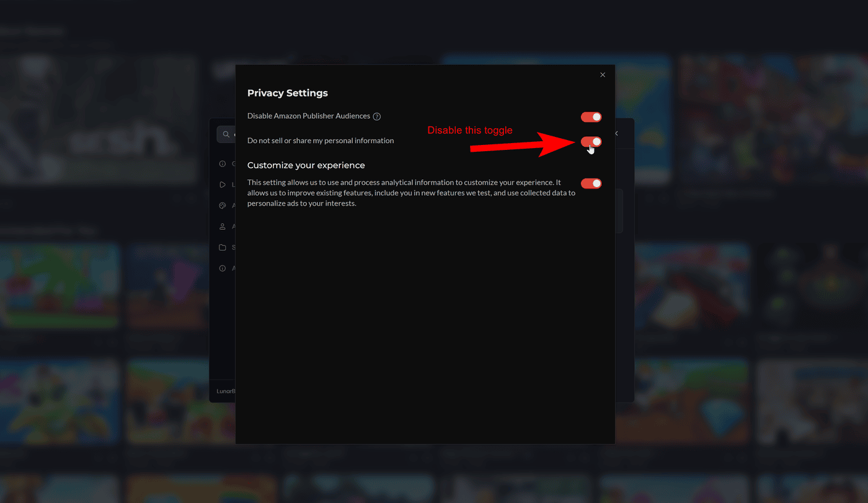This screenshot has height=503, width=868.
Task: Close the Privacy Settings dialog
Action: pyautogui.click(x=603, y=75)
